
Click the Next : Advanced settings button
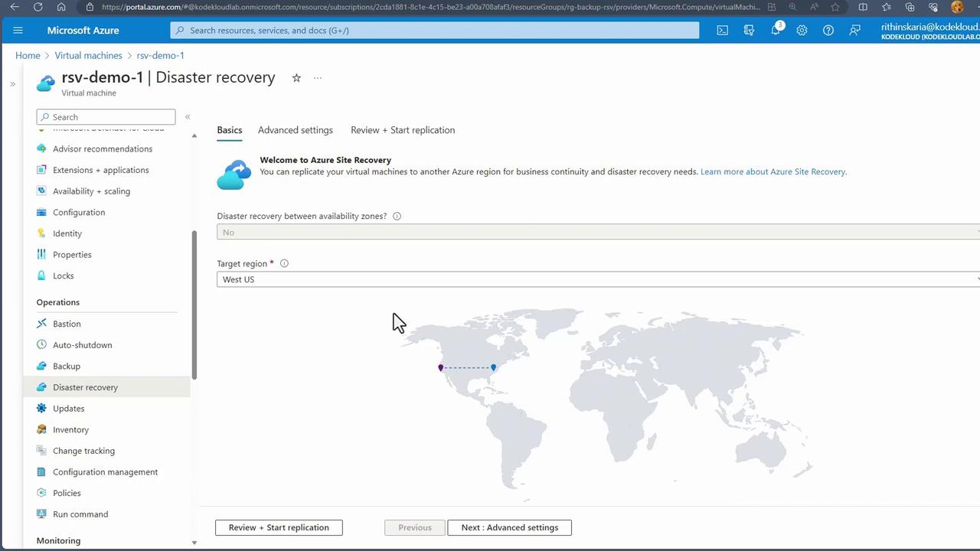click(509, 527)
